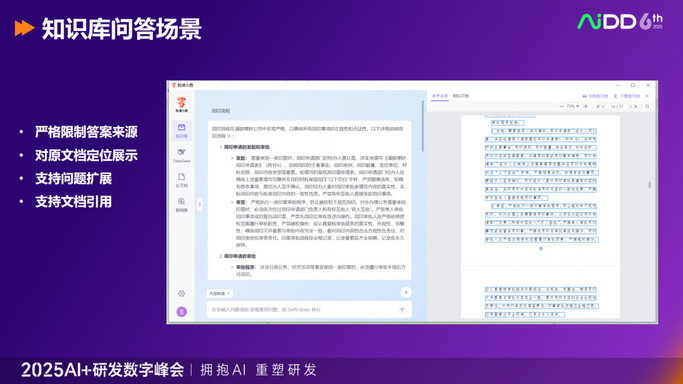Zoom in document with plus icon
683x384 pixels.
585,106
